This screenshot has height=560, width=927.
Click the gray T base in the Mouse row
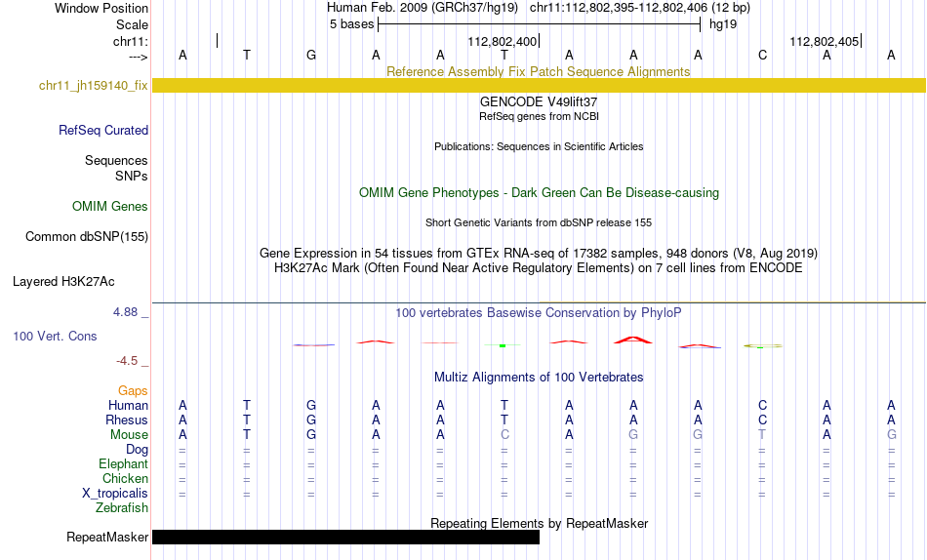point(762,435)
